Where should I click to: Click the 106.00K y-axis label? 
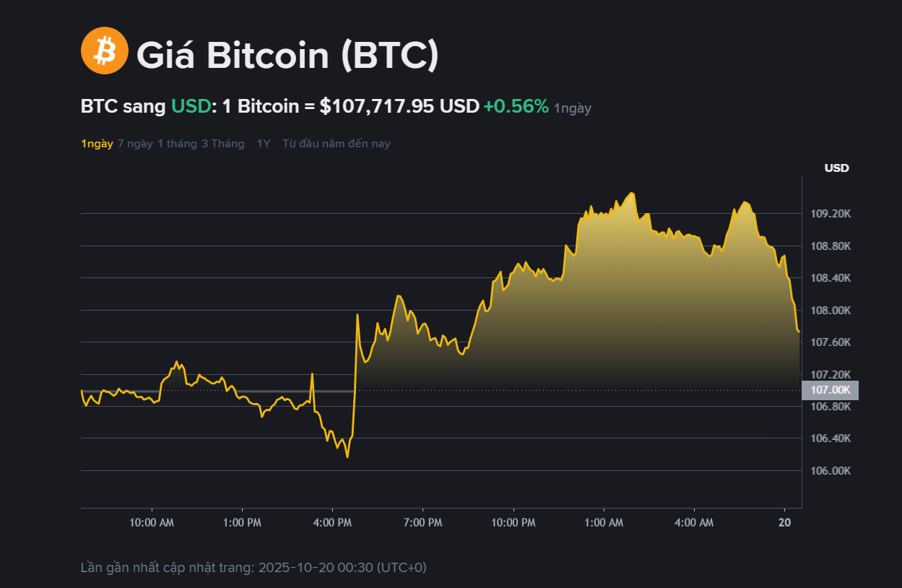pos(831,471)
